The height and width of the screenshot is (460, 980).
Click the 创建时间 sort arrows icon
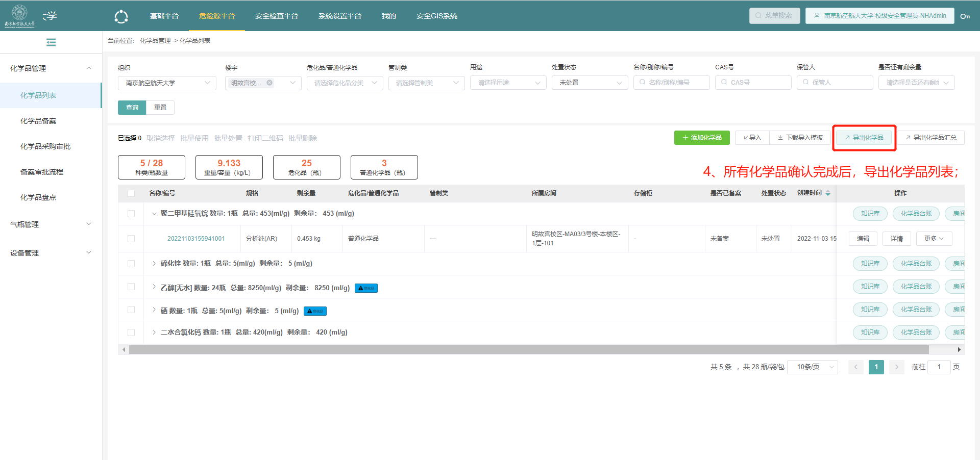[828, 193]
